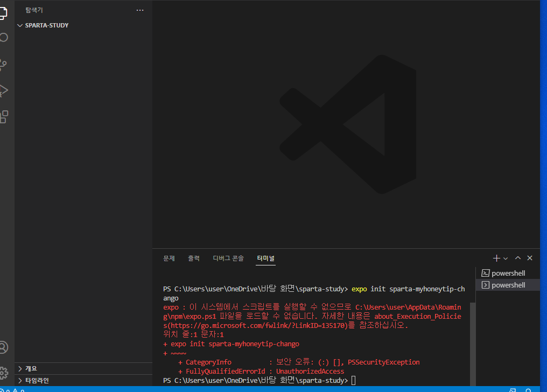Maximize the panel with the up chevron
This screenshot has height=392, width=547.
pos(518,258)
